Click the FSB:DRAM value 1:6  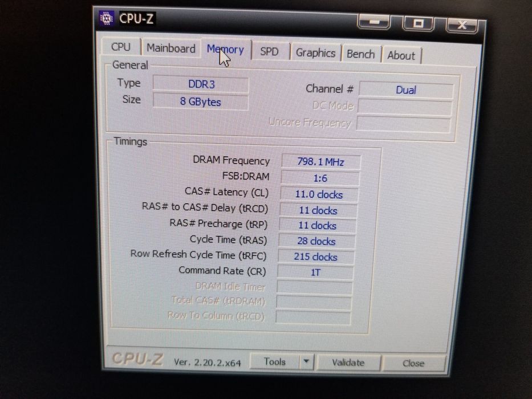tap(320, 178)
